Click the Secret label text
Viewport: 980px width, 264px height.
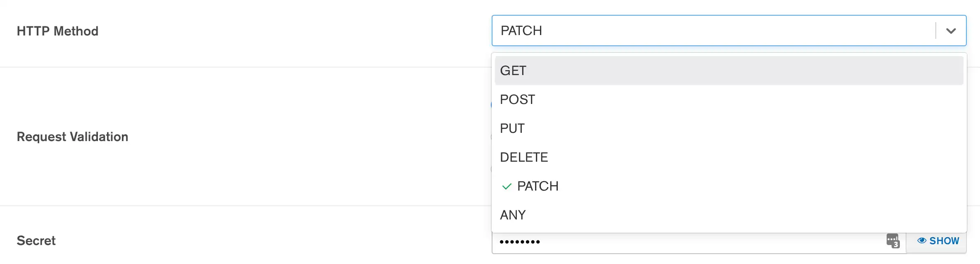[x=36, y=240]
